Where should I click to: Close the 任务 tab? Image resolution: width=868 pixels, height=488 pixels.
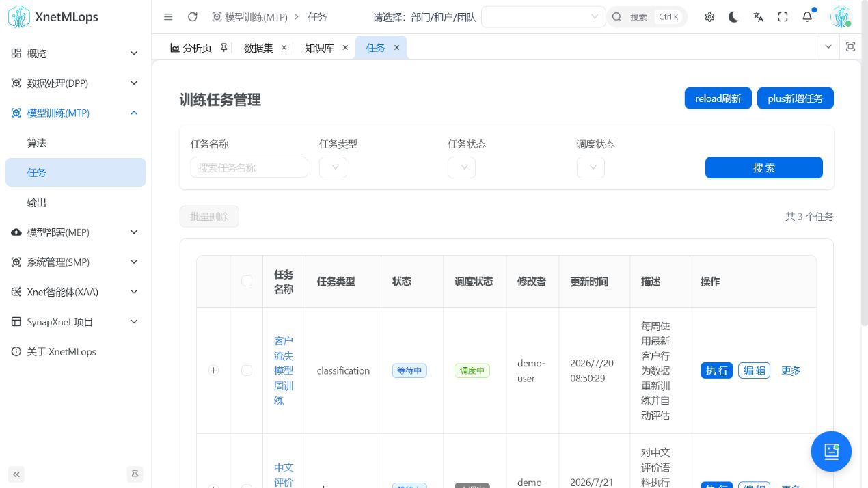(396, 48)
